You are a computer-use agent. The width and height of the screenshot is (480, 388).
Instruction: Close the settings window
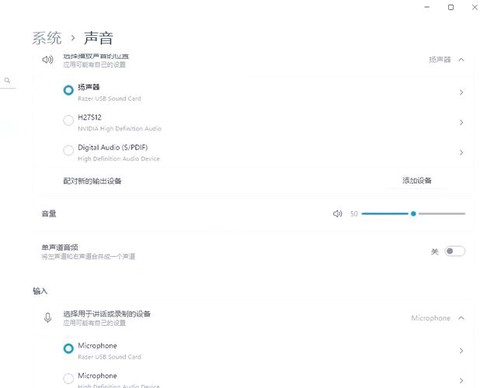pyautogui.click(x=475, y=7)
